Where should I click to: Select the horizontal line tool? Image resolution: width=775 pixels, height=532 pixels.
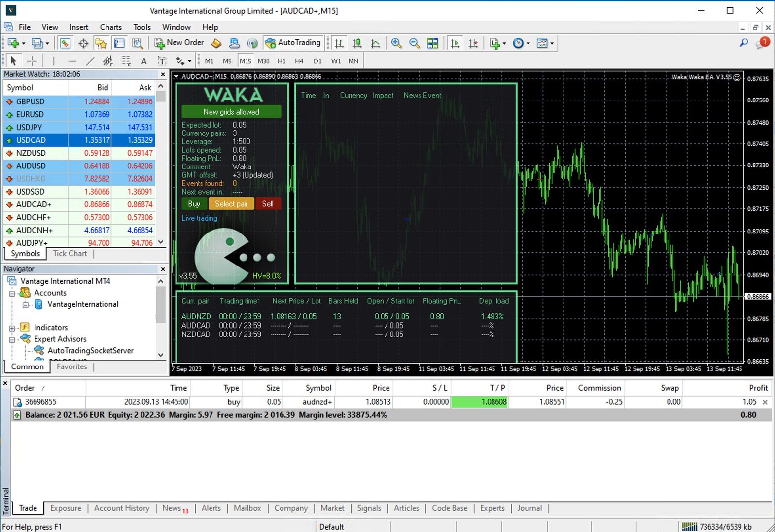pos(72,61)
